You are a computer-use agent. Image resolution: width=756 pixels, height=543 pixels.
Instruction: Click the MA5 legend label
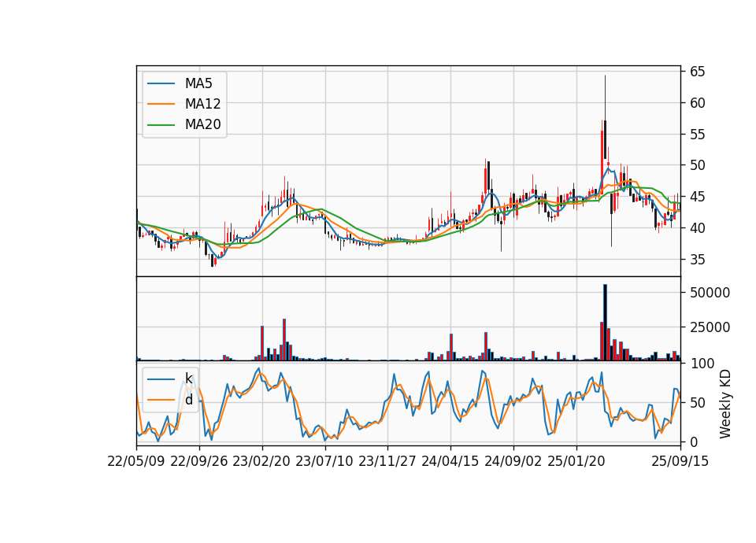(x=198, y=83)
